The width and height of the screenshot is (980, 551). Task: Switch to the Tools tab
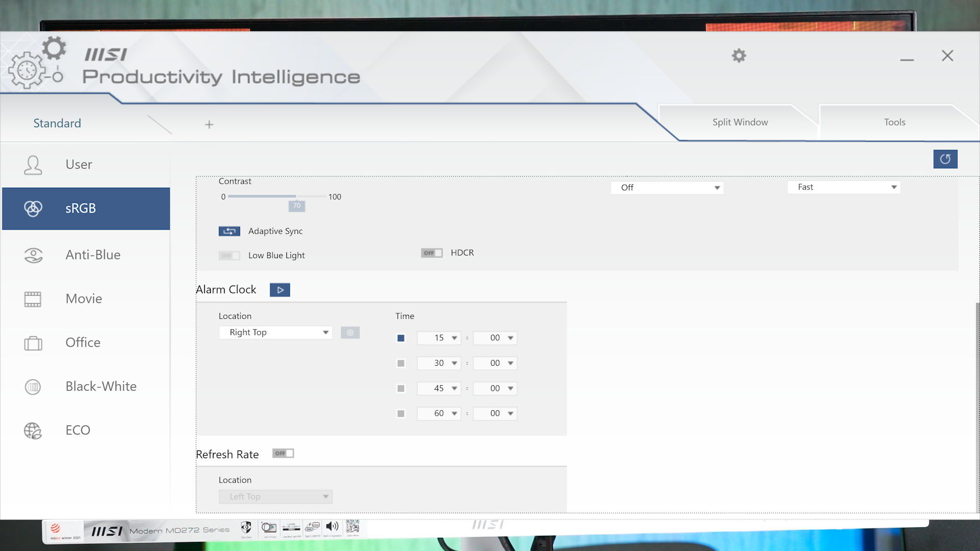click(895, 122)
